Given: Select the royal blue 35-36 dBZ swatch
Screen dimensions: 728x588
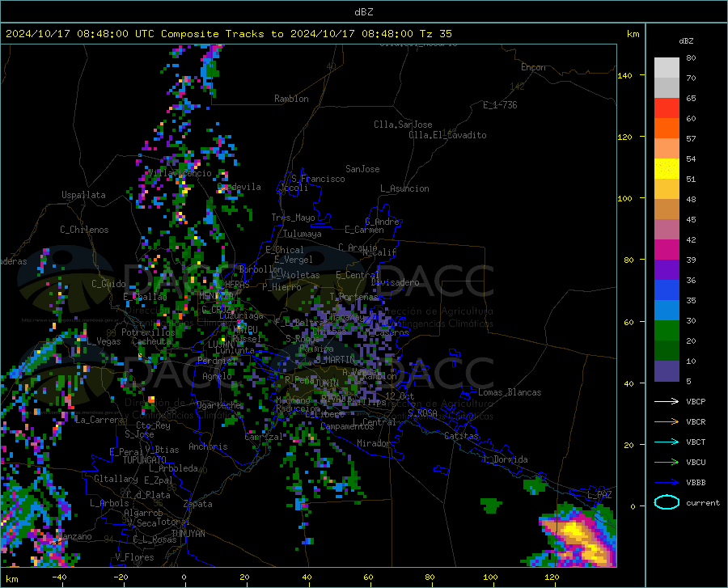Looking at the screenshot, I should tap(667, 290).
